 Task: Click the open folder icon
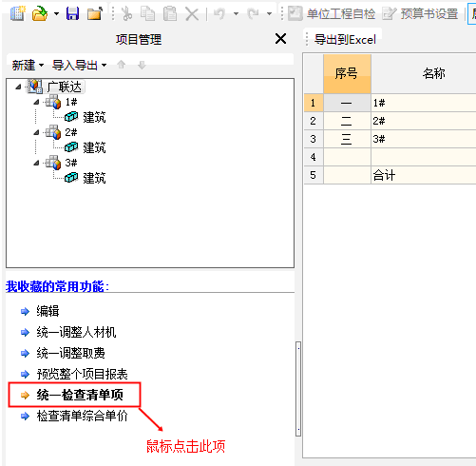40,13
